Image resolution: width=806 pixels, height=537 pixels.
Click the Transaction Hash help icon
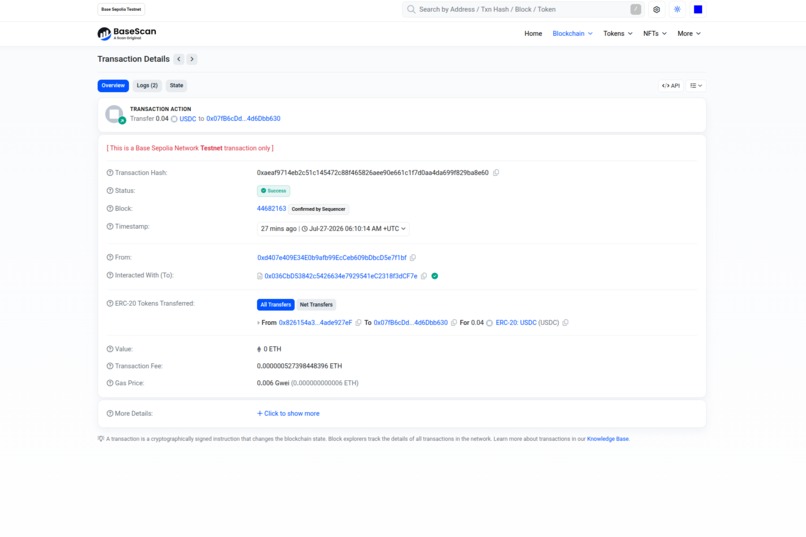click(x=109, y=173)
